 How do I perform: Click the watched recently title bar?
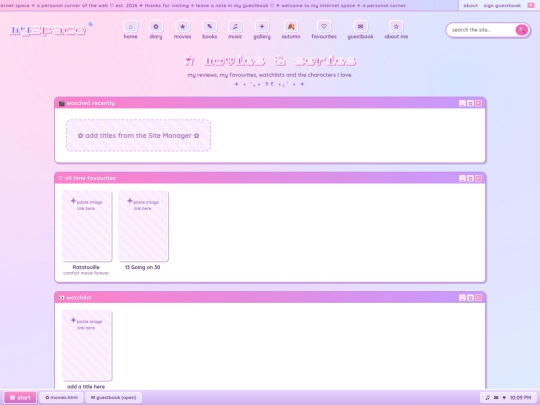pos(270,103)
